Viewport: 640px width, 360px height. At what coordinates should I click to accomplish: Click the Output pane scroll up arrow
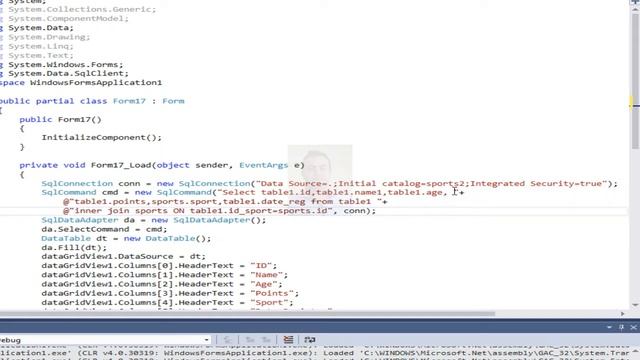tap(636, 351)
